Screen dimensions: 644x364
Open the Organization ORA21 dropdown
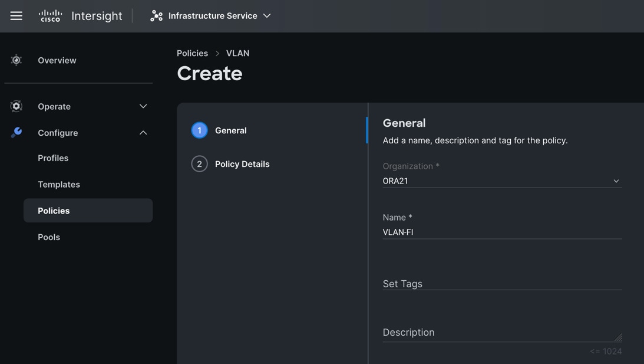501,181
